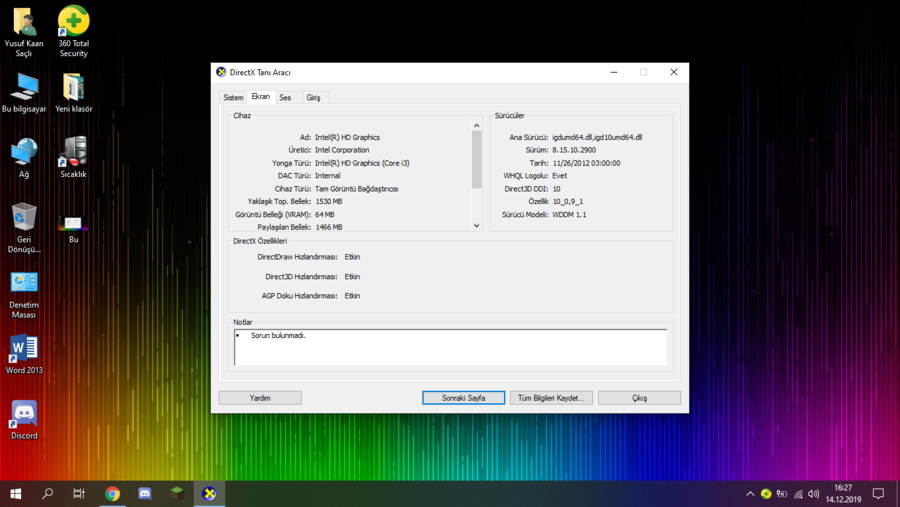
Task: Open the Windows Start menu
Action: pyautogui.click(x=15, y=494)
